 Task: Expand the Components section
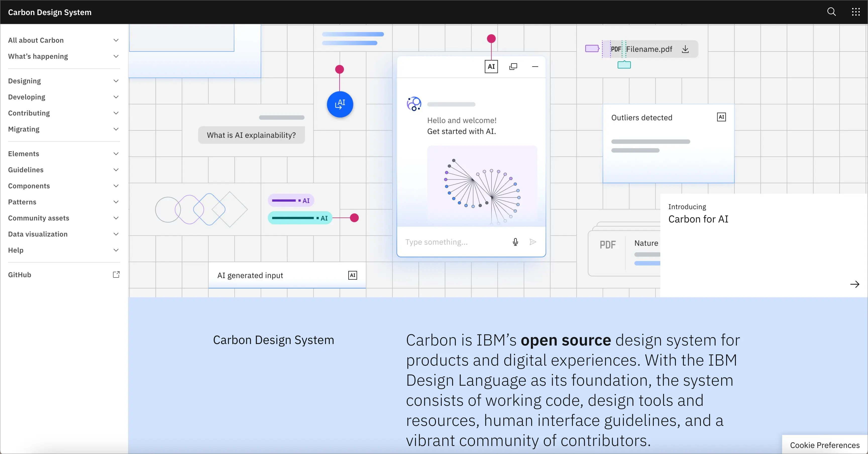pyautogui.click(x=64, y=186)
